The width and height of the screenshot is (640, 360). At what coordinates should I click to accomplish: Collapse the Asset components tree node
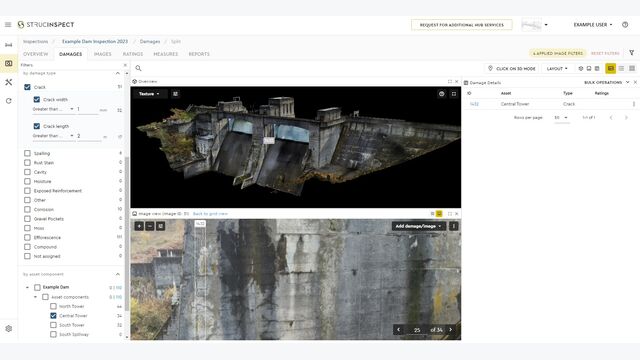(36, 297)
